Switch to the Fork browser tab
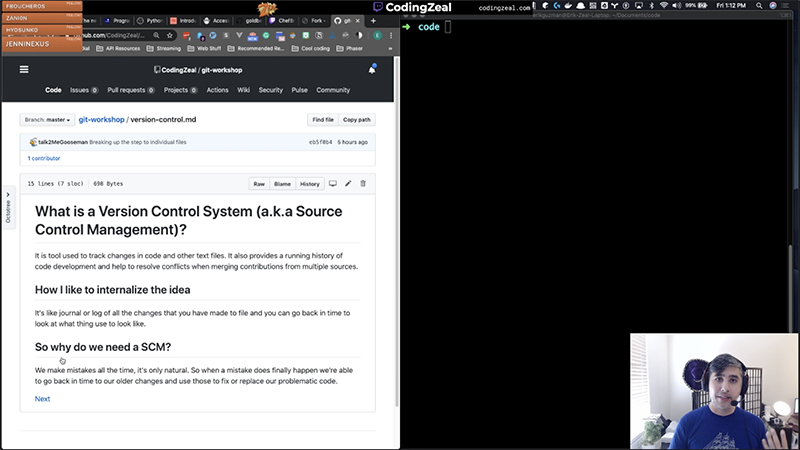Viewport: 800px width, 450px height. (314, 21)
